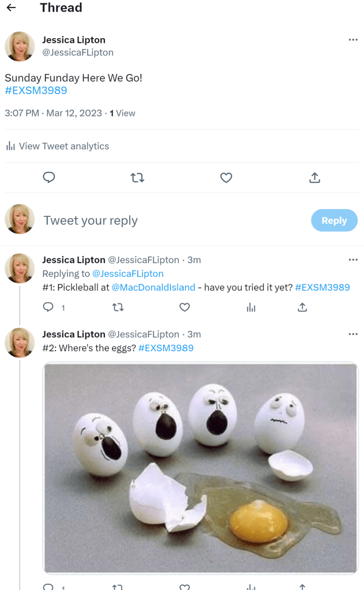The width and height of the screenshot is (364, 590).
Task: Like the Pickleball reply tweet
Action: 185,307
